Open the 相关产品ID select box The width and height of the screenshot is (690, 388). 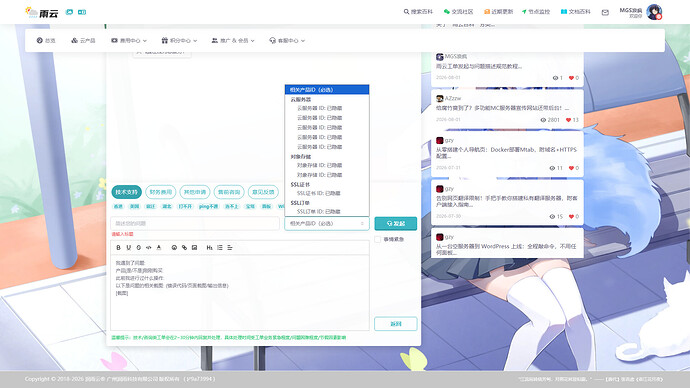(327, 223)
